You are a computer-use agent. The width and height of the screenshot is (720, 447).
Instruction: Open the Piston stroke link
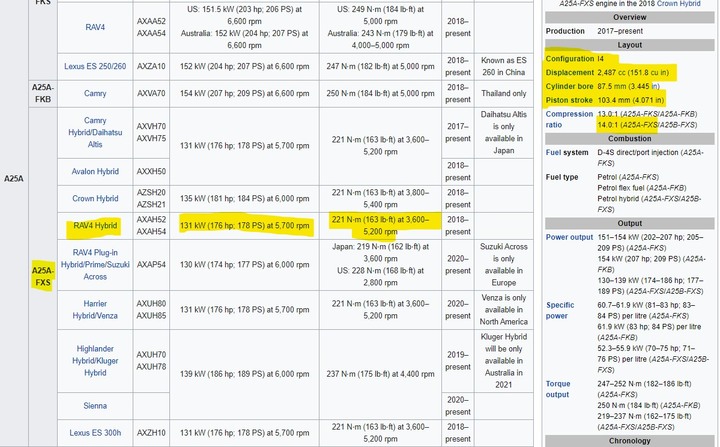point(569,100)
